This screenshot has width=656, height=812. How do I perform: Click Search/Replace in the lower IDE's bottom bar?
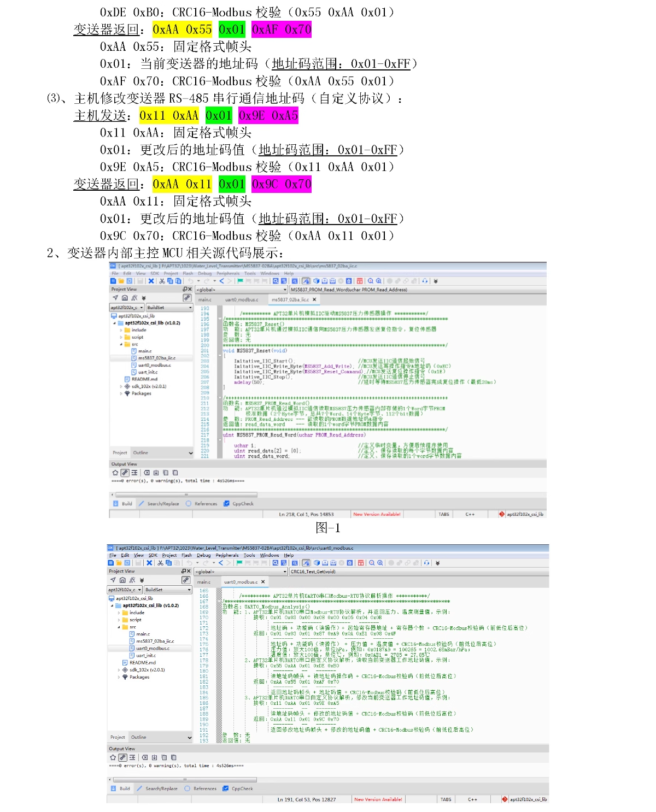(x=161, y=789)
